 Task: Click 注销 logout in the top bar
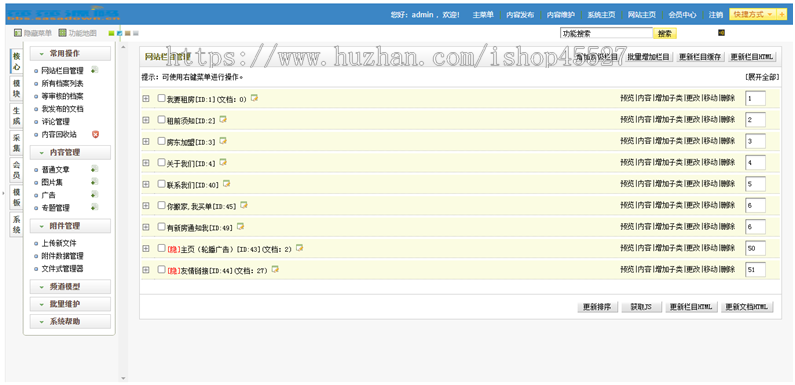point(715,15)
